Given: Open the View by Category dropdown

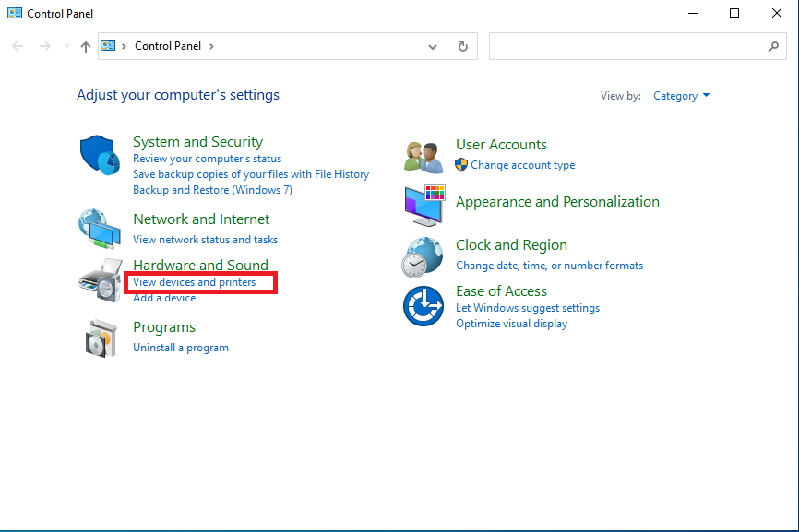Looking at the screenshot, I should 682,96.
